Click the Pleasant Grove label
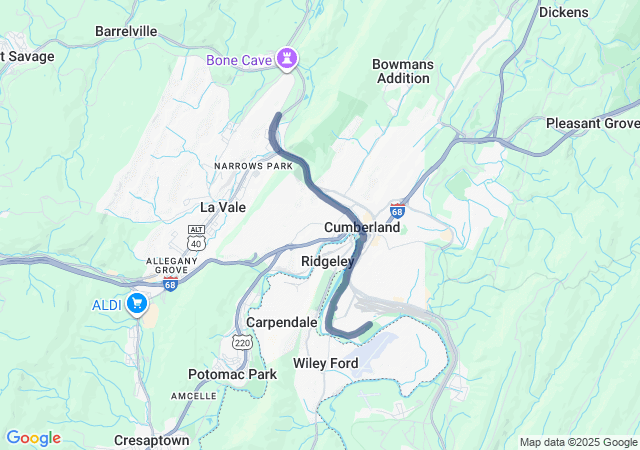 593,123
